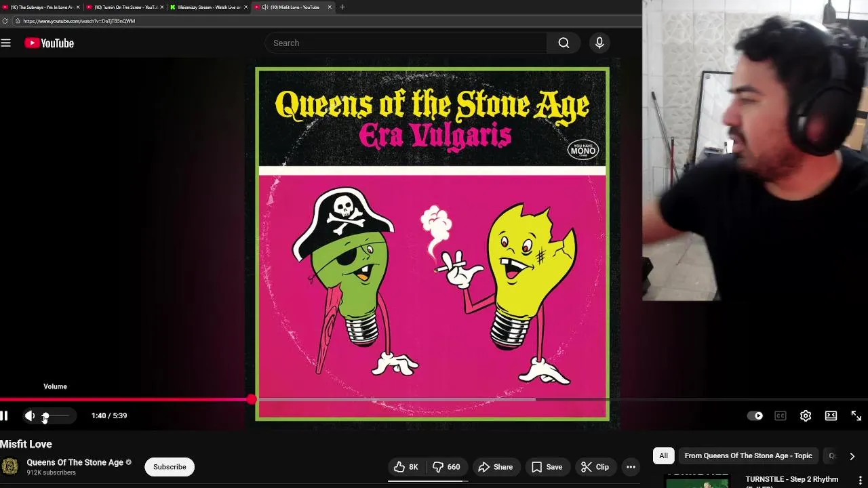The height and width of the screenshot is (488, 868).
Task: Click the search magnifier button
Action: click(x=564, y=43)
